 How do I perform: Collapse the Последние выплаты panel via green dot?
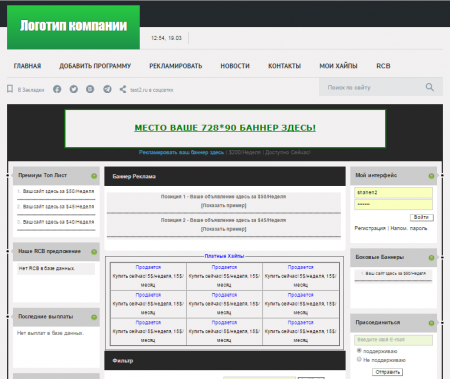pyautogui.click(x=94, y=317)
